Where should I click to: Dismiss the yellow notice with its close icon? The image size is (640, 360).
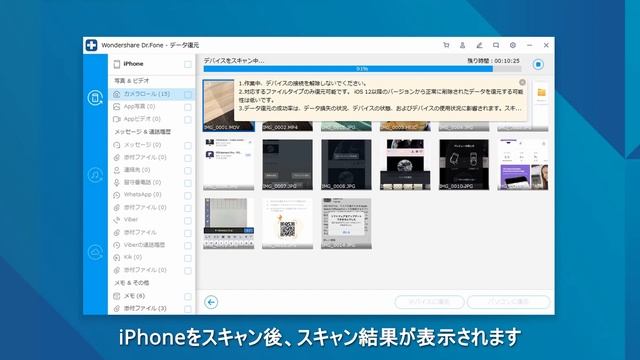click(x=522, y=82)
